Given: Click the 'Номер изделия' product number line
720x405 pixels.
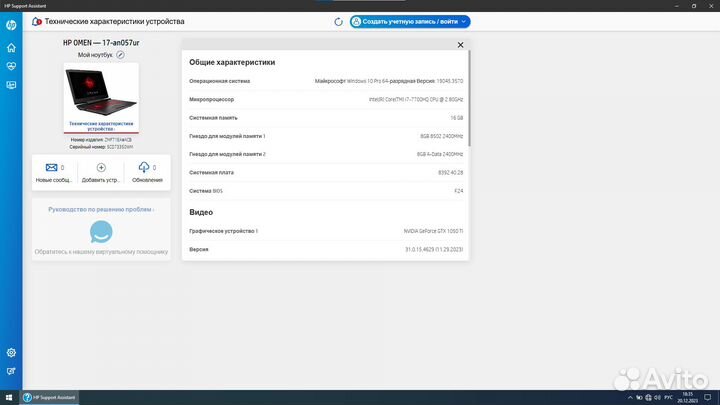Looking at the screenshot, I should [x=101, y=140].
